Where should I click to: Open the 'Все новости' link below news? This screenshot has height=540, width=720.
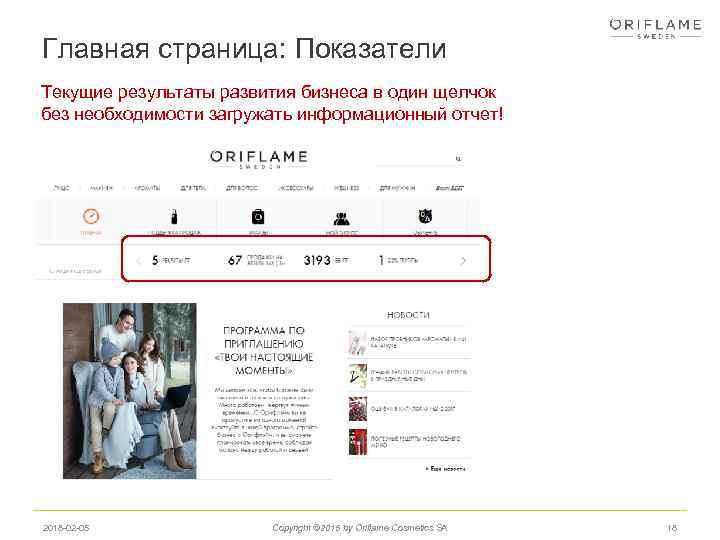445,469
